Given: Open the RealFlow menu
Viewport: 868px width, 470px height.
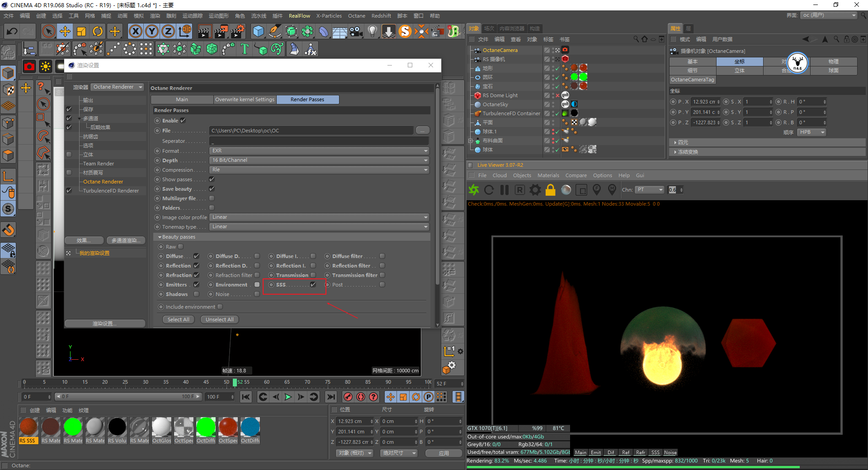Looking at the screenshot, I should tap(299, 16).
